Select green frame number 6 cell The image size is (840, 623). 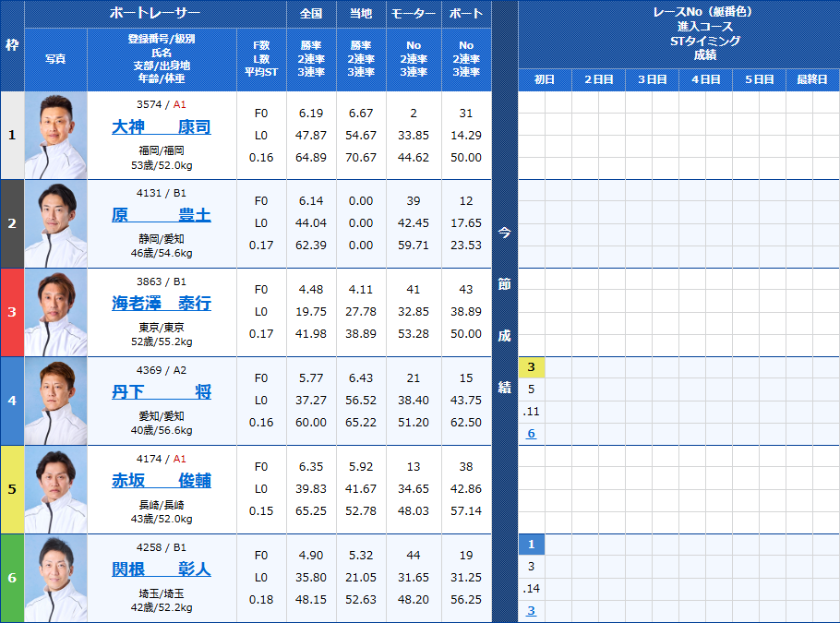12,578
